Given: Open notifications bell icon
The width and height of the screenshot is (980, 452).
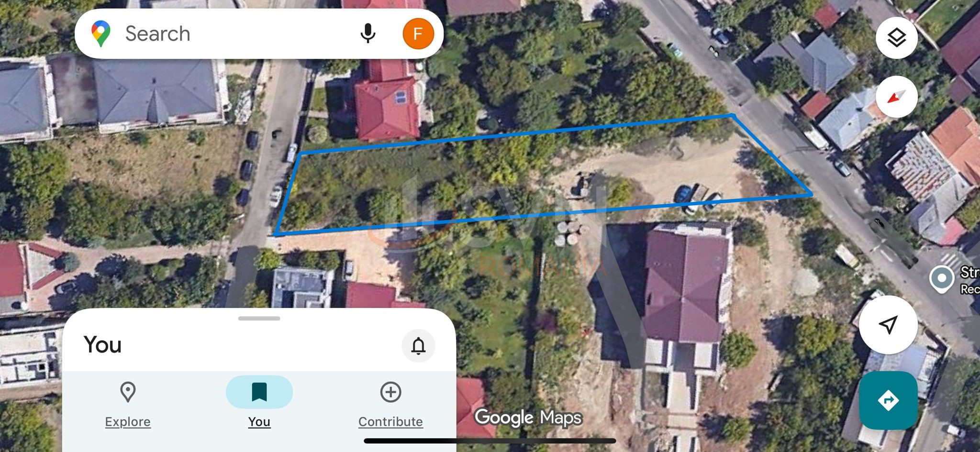Looking at the screenshot, I should coord(418,345).
